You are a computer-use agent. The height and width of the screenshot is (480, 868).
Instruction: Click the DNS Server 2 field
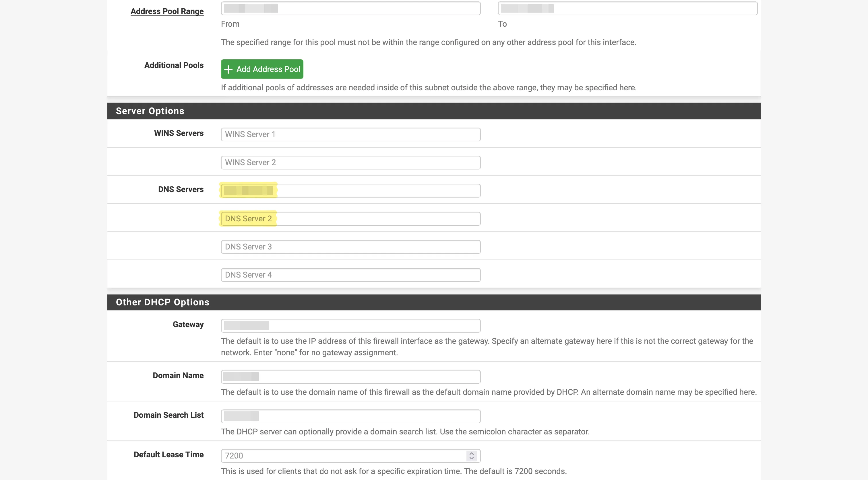pyautogui.click(x=350, y=219)
